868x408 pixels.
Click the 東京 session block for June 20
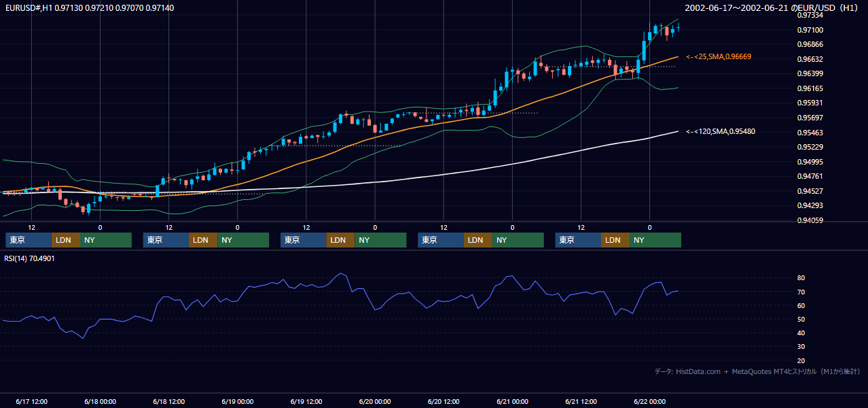[x=441, y=240]
